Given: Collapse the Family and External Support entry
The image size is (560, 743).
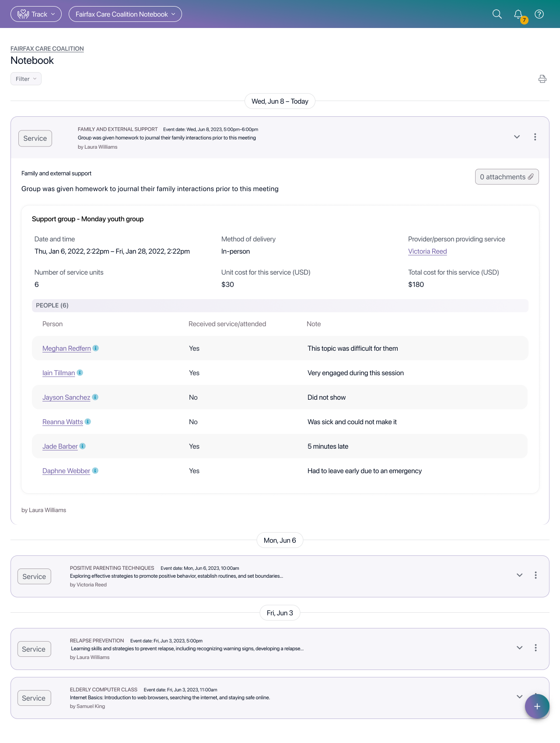Looking at the screenshot, I should coord(517,137).
